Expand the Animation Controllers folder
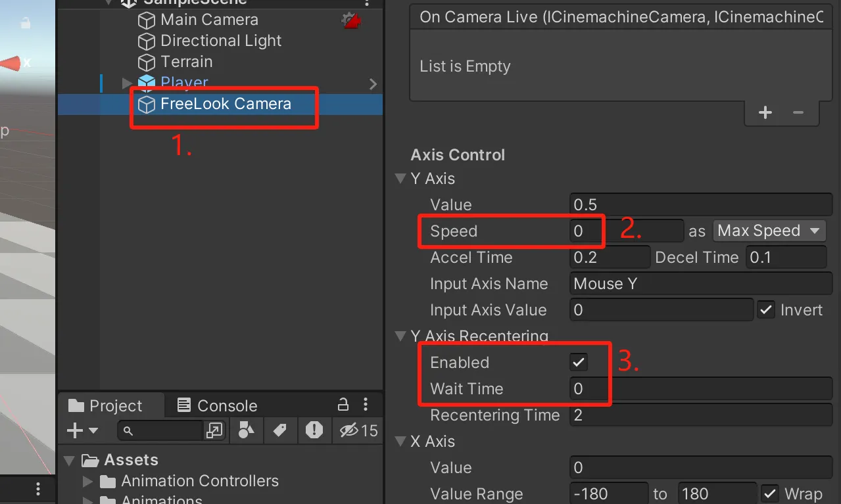This screenshot has width=841, height=504. point(88,482)
